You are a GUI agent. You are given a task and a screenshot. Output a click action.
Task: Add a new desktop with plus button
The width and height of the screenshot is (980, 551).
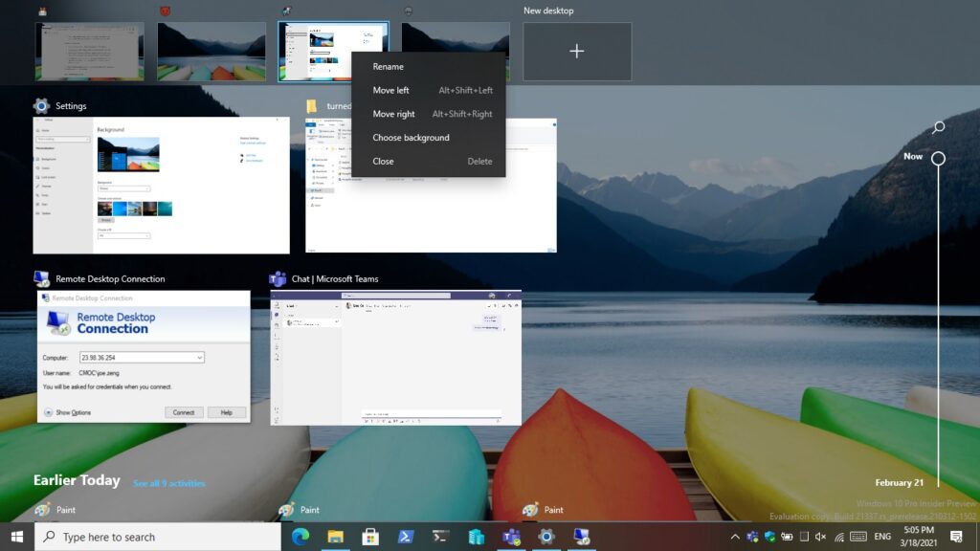(576, 52)
